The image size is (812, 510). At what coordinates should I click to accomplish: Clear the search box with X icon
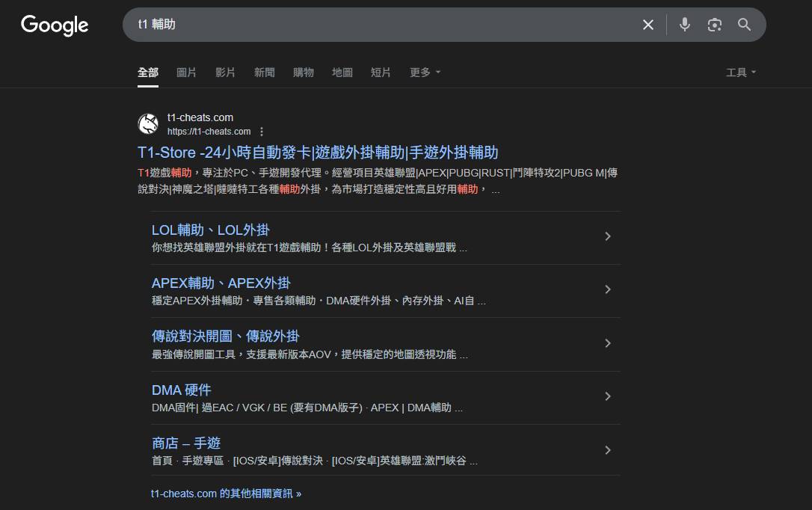coord(648,25)
